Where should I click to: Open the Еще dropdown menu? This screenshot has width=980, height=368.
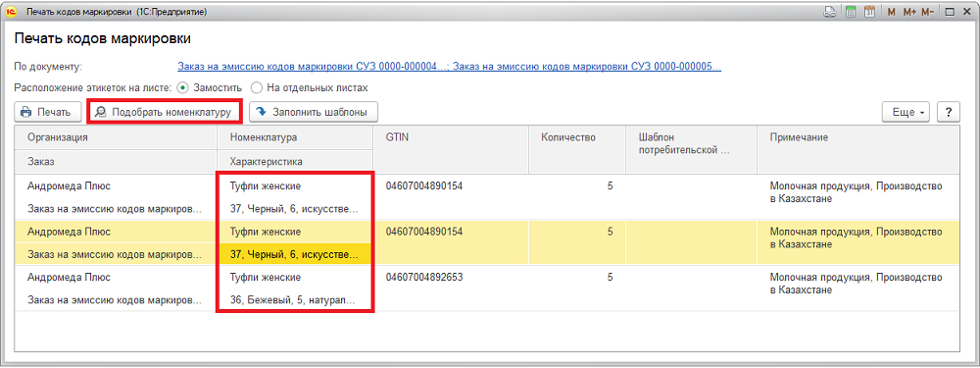pyautogui.click(x=906, y=113)
